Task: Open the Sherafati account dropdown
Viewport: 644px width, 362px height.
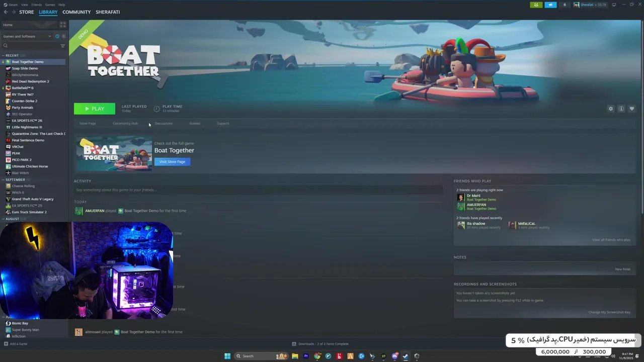Action: click(590, 5)
